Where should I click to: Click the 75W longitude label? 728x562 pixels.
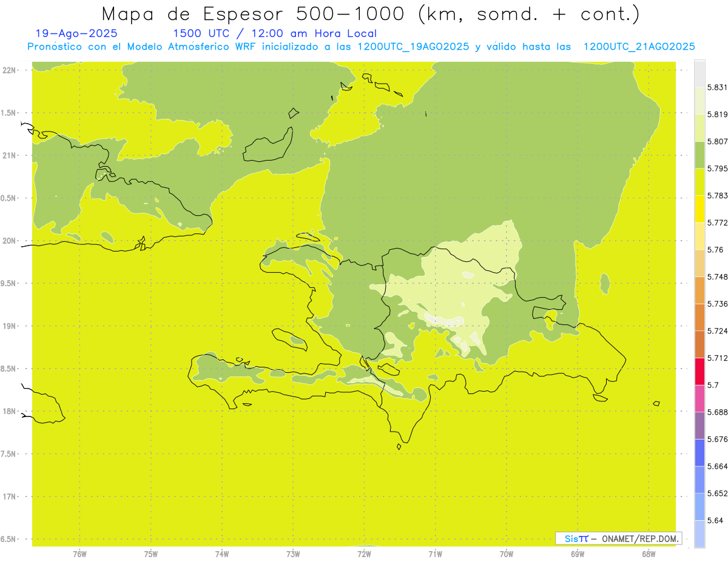click(151, 554)
